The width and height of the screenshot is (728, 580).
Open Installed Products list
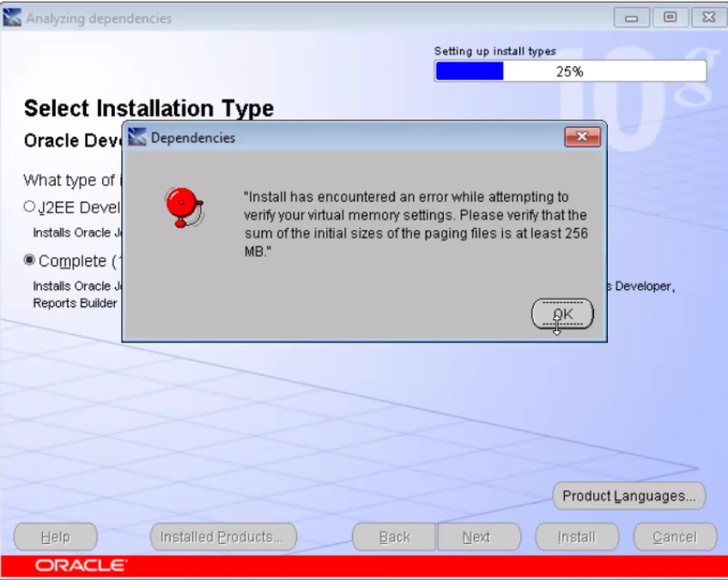[x=223, y=537]
